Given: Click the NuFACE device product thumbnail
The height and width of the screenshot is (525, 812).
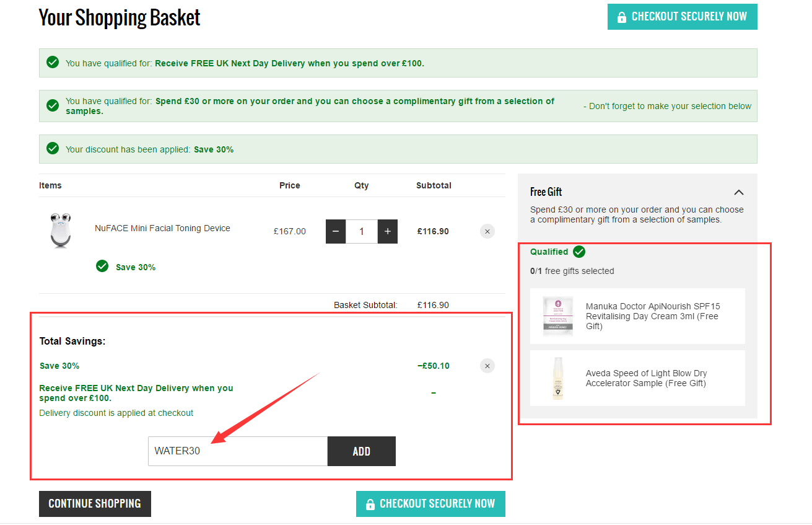Looking at the screenshot, I should pos(61,231).
